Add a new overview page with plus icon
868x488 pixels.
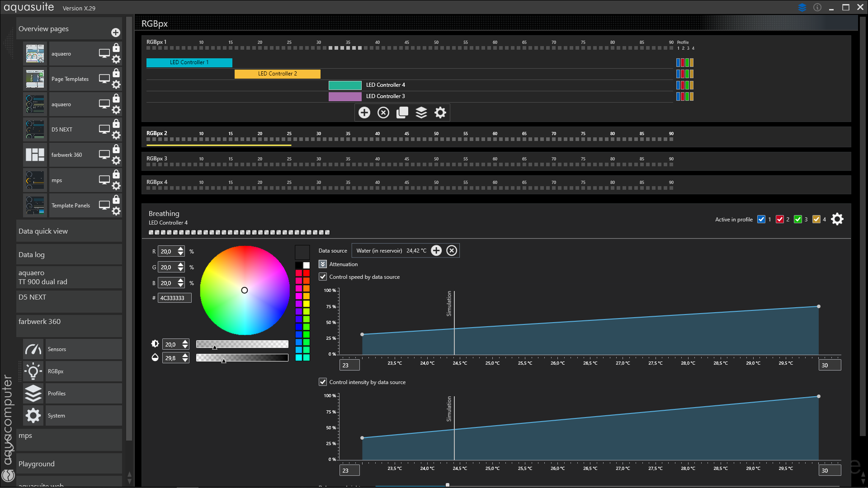point(116,33)
